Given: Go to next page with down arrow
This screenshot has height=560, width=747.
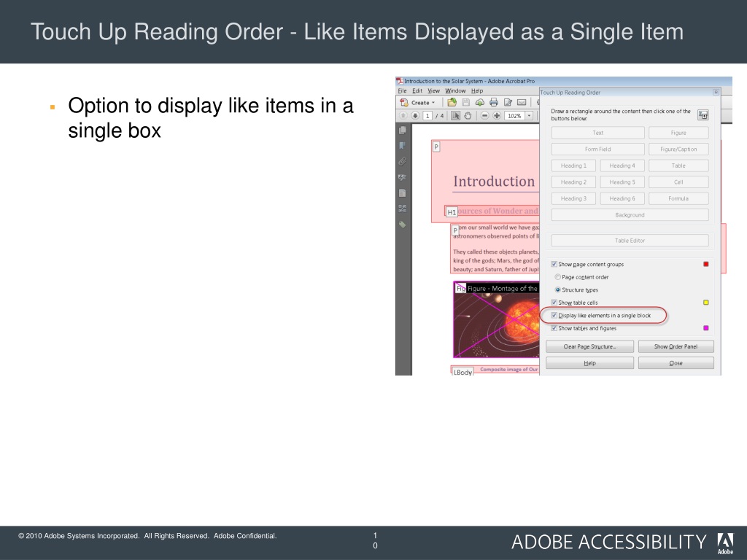Looking at the screenshot, I should [x=415, y=116].
